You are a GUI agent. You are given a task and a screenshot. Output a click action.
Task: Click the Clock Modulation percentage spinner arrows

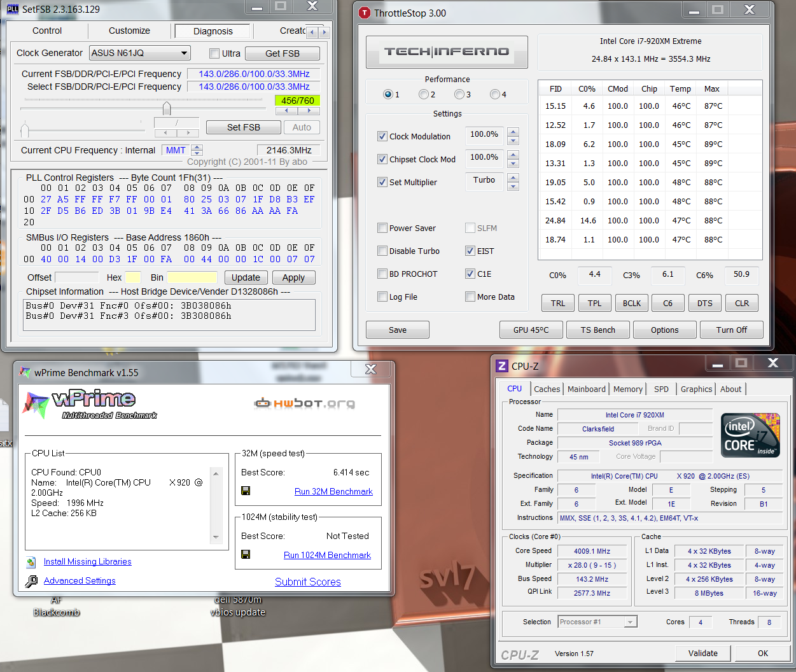click(x=513, y=136)
